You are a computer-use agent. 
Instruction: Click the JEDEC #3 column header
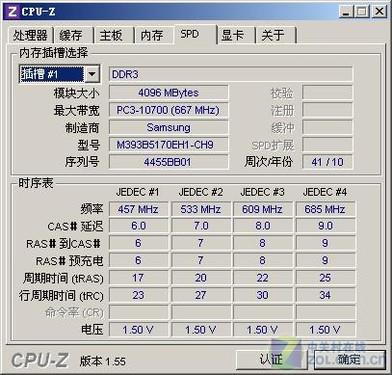tap(263, 192)
